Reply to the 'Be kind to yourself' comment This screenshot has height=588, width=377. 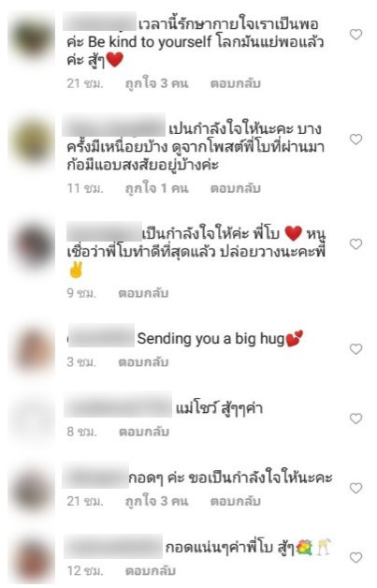point(236,83)
